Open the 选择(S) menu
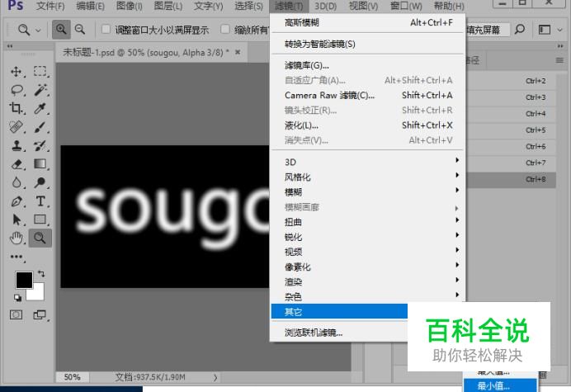The image size is (571, 392). click(248, 6)
